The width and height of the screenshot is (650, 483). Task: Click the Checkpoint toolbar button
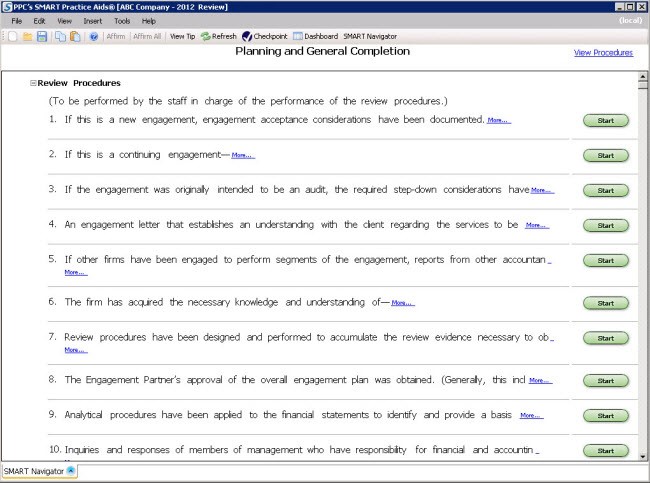264,36
